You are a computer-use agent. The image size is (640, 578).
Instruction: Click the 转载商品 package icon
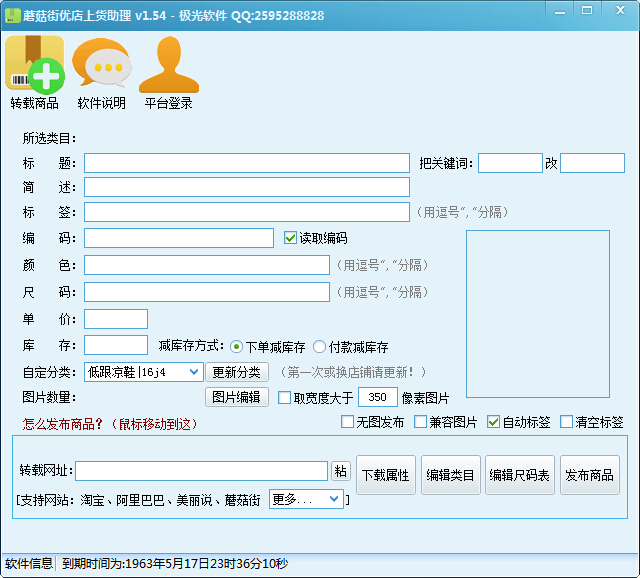(x=35, y=66)
